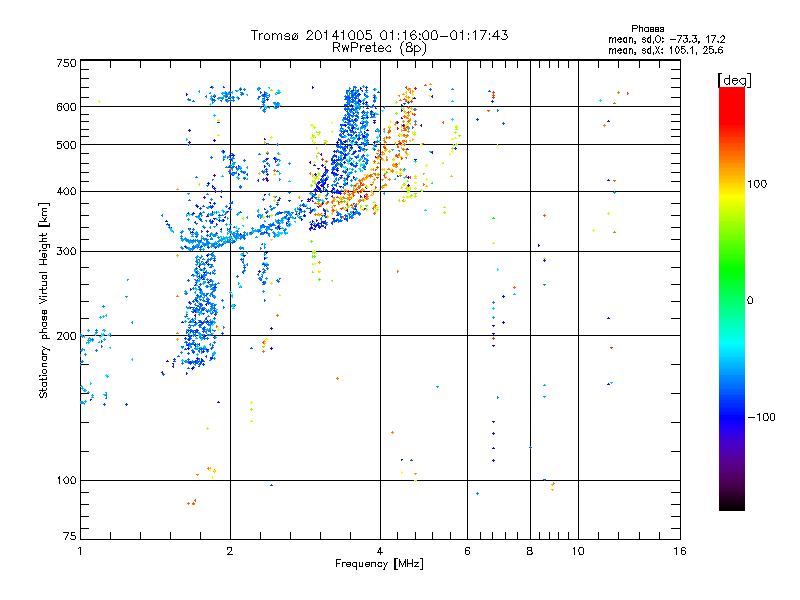Click the y-axis tick label '750'

(x=66, y=63)
